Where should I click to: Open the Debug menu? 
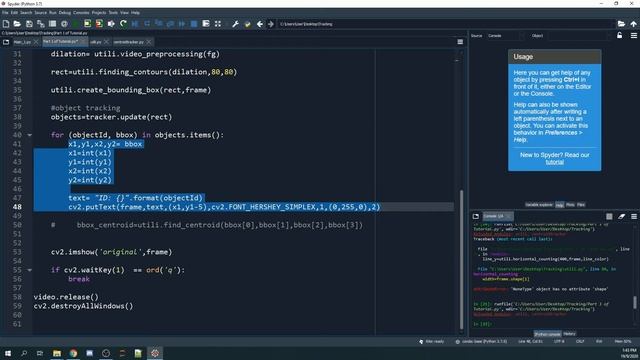coord(64,13)
